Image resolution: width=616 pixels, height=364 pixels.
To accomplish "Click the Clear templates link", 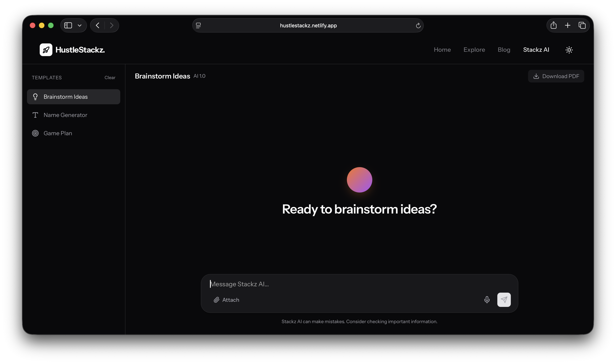I will click(x=110, y=77).
